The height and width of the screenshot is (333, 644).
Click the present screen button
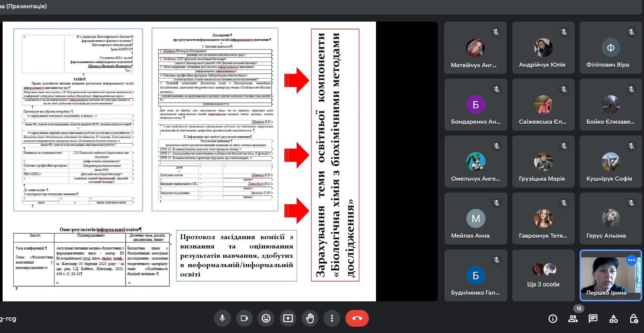tap(288, 318)
